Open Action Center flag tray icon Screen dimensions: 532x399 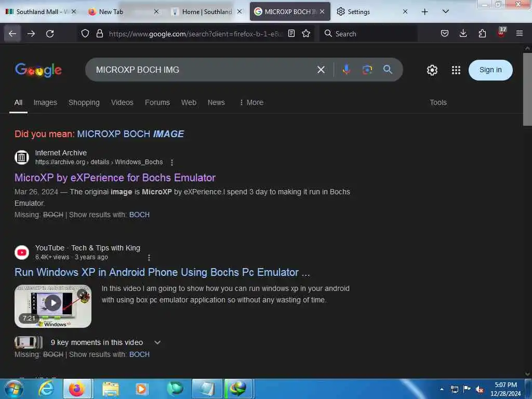click(x=467, y=389)
